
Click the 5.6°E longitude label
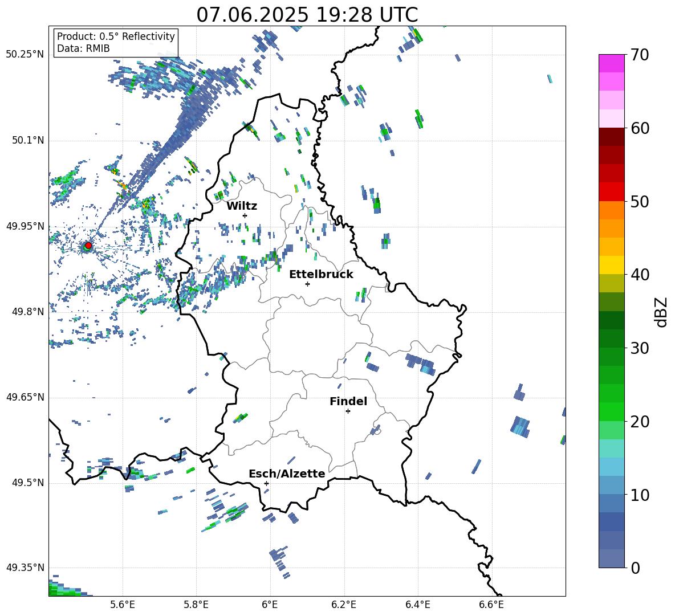[123, 605]
